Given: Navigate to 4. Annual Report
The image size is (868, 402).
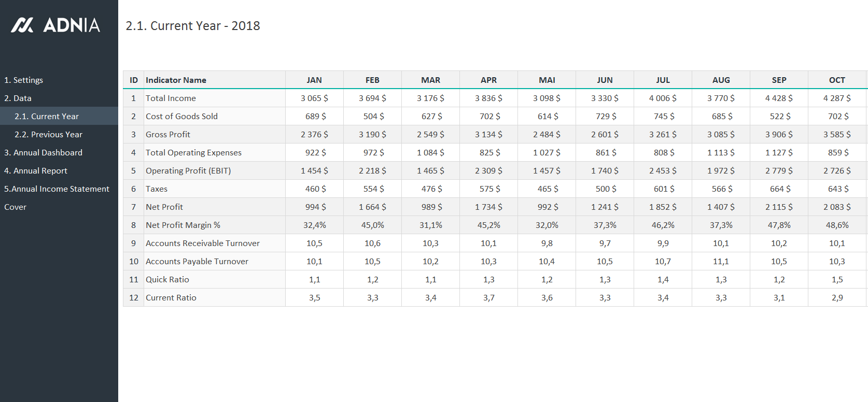Looking at the screenshot, I should (36, 170).
